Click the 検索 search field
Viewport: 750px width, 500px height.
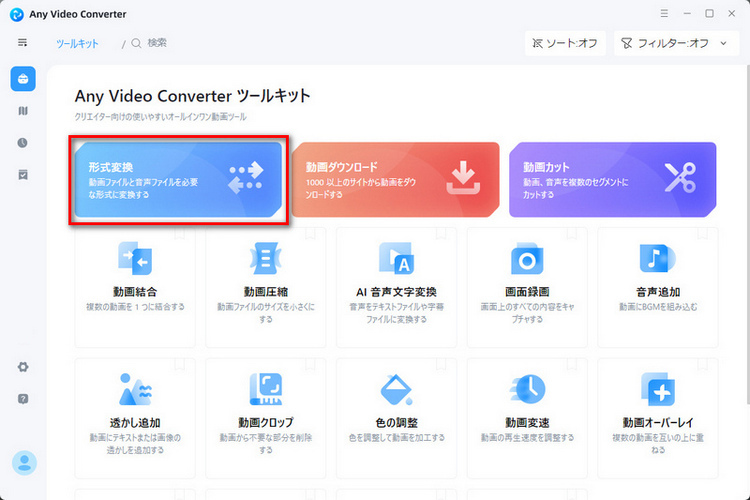(x=157, y=43)
